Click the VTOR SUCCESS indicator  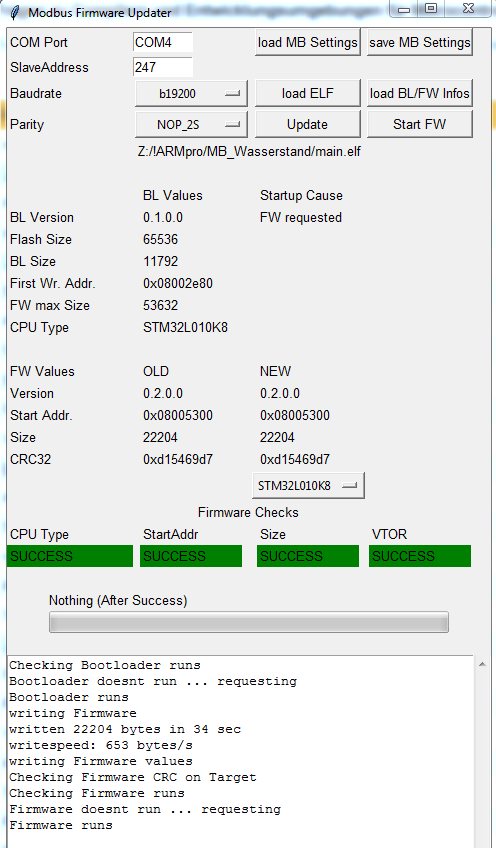click(x=420, y=556)
